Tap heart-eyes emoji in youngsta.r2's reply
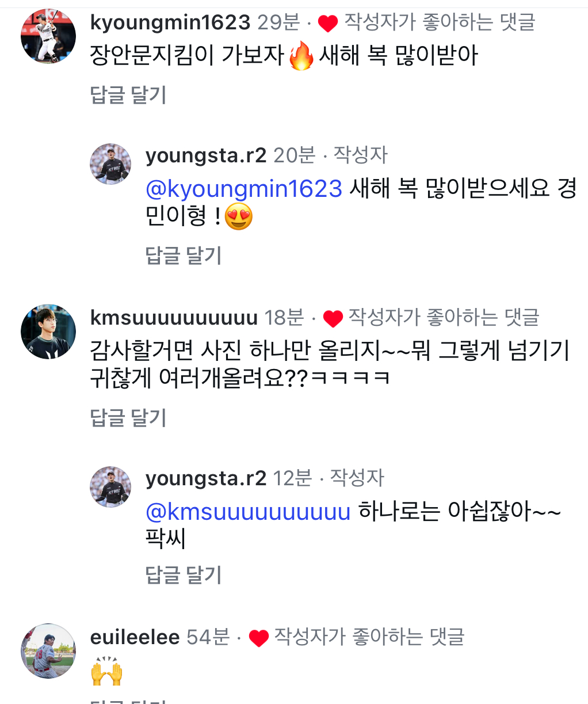This screenshot has width=588, height=704. coord(239,218)
